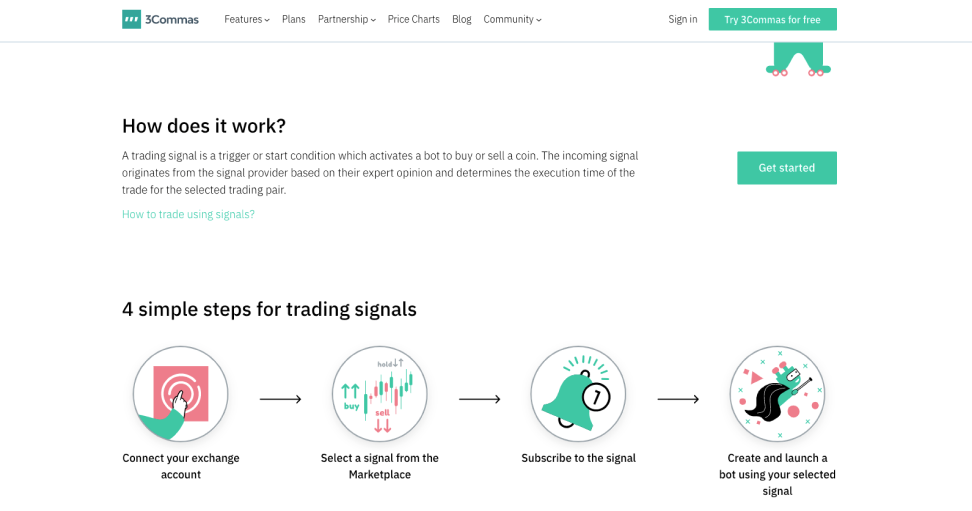Open the Community dropdown menu
972x511 pixels.
[x=512, y=19]
